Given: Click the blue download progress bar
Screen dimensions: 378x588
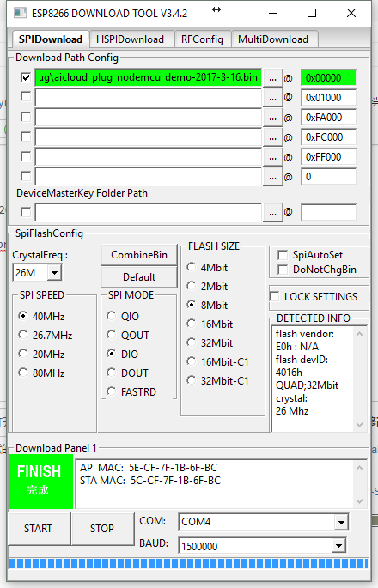Looking at the screenshot, I should tap(188, 564).
